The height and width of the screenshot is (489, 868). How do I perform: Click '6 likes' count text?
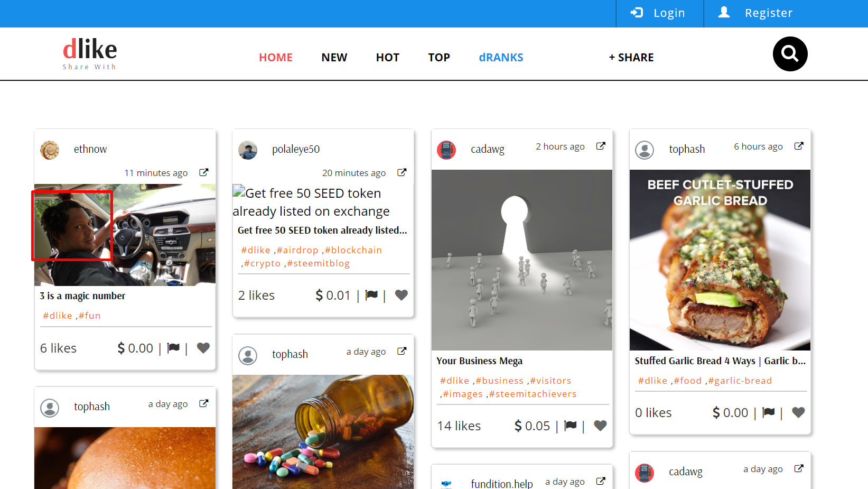click(x=59, y=348)
